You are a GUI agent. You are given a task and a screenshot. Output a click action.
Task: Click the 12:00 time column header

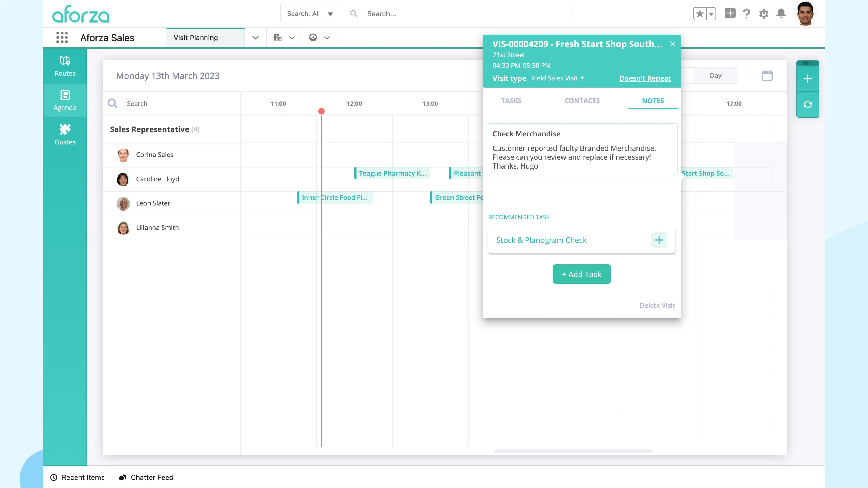354,103
